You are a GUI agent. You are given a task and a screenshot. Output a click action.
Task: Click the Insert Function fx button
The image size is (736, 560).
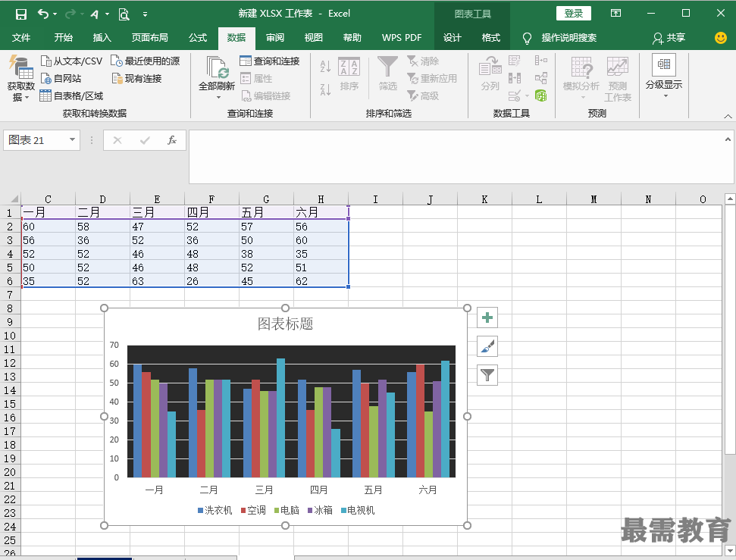(x=172, y=140)
